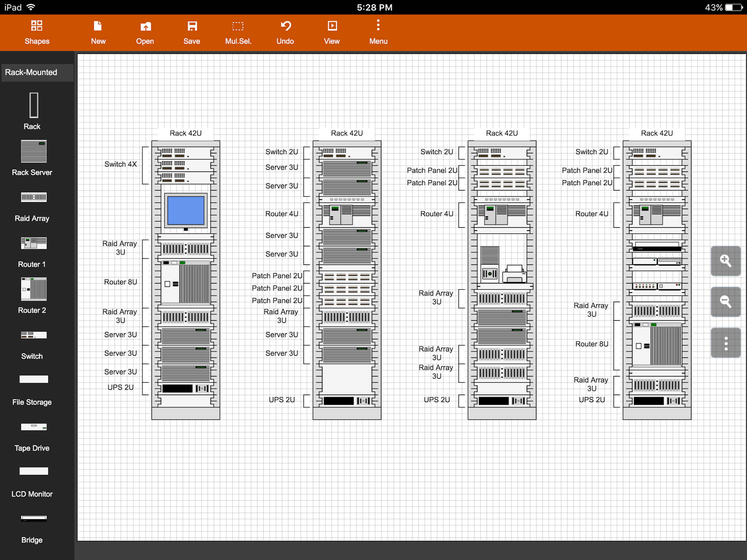Choose the Rack Server shape
This screenshot has height=560, width=747.
point(33,151)
